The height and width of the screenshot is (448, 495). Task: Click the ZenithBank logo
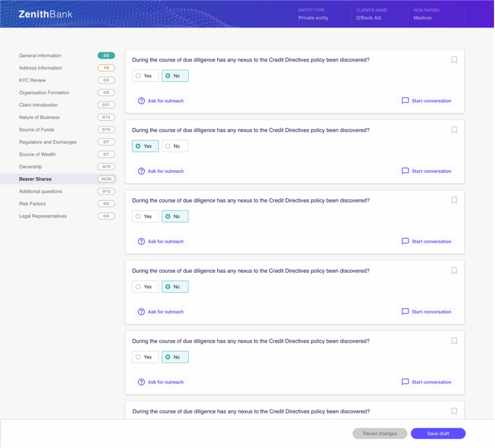point(45,14)
